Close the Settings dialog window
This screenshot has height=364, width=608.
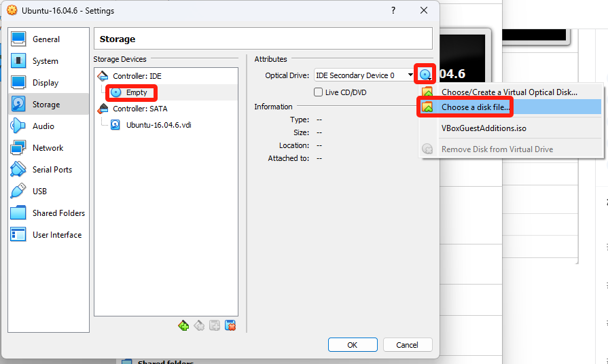click(424, 10)
